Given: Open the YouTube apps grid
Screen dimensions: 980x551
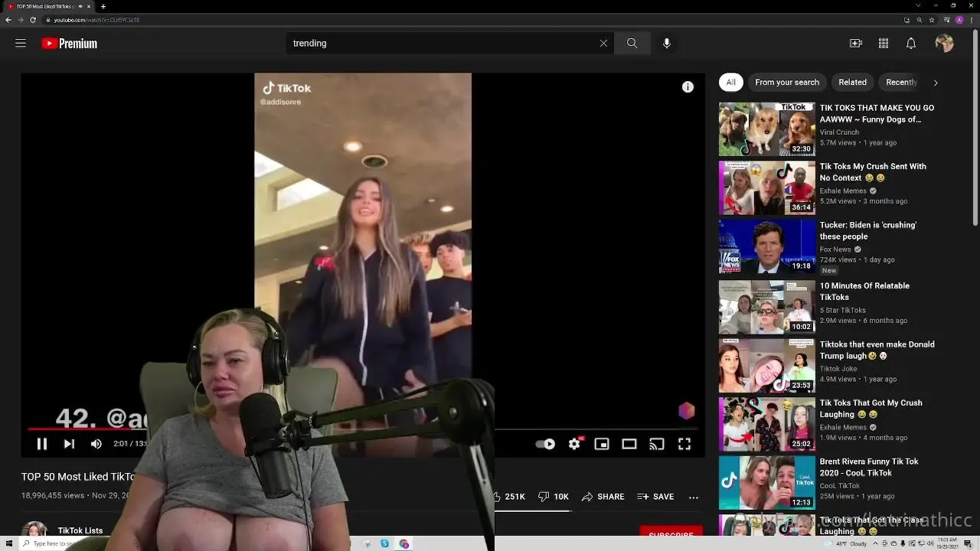Looking at the screenshot, I should [884, 44].
